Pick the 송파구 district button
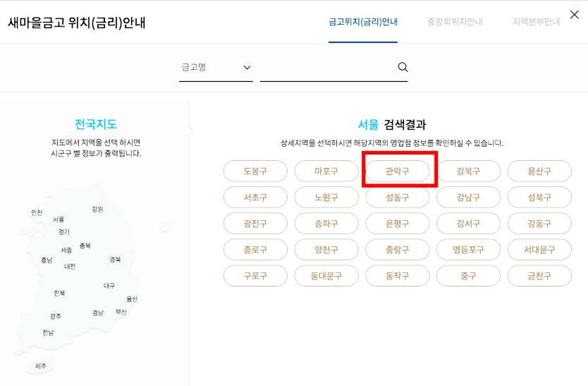 [326, 224]
